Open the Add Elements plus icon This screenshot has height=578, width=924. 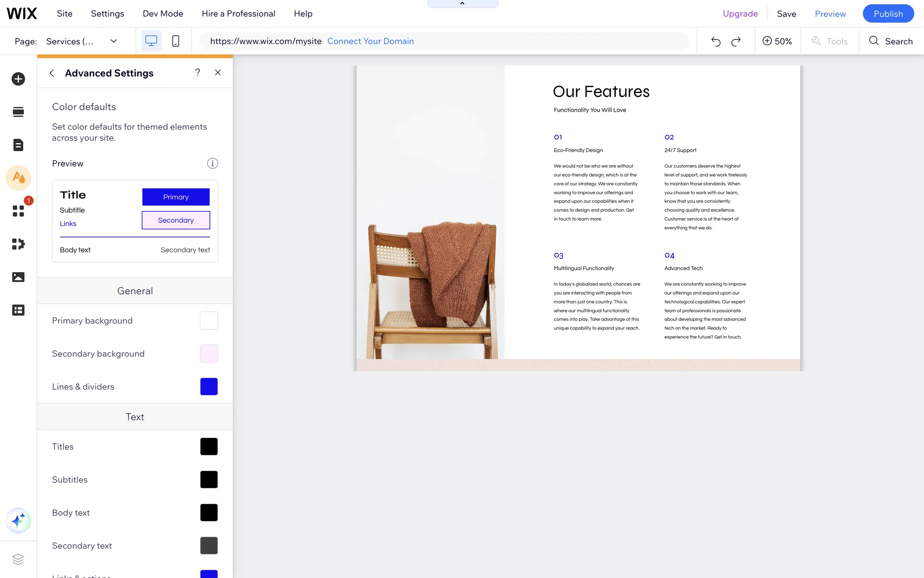(x=18, y=79)
